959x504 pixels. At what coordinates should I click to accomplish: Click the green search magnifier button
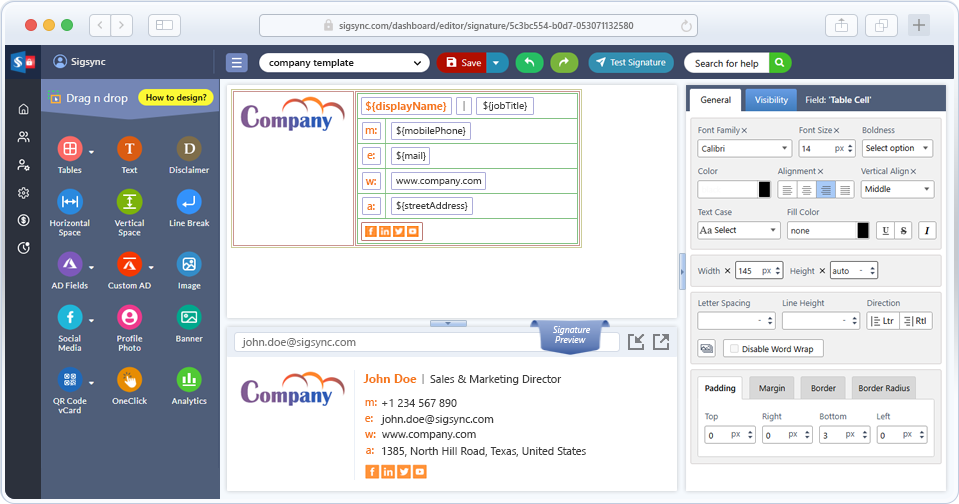[780, 63]
